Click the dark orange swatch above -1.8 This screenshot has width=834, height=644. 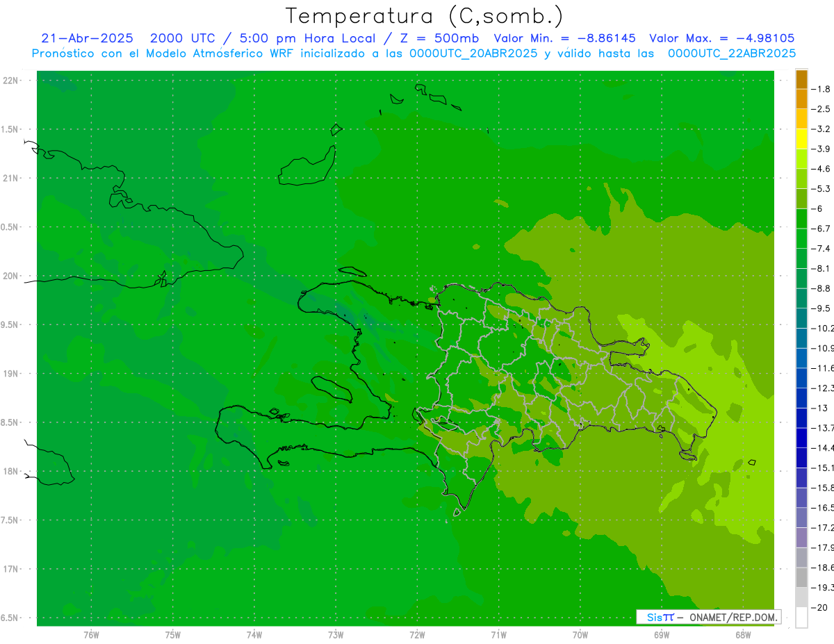click(x=802, y=79)
